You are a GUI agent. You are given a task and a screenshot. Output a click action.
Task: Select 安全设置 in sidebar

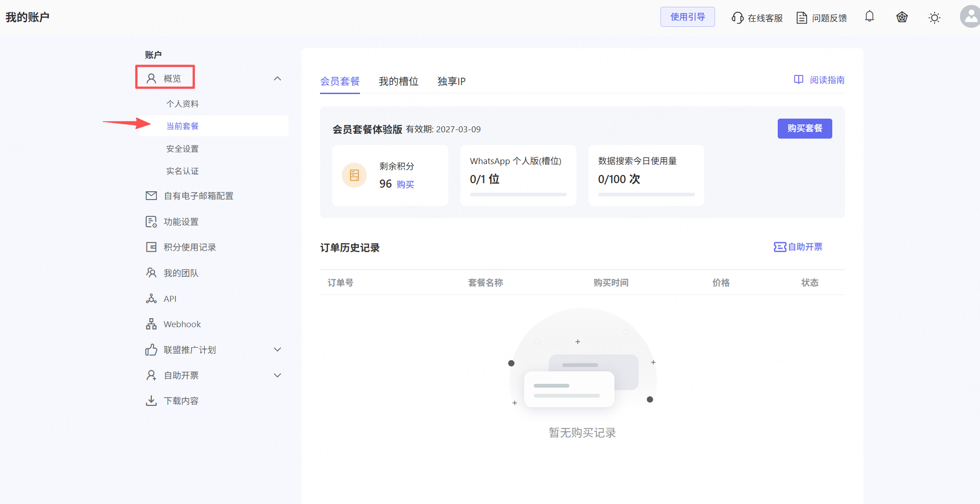click(x=182, y=149)
